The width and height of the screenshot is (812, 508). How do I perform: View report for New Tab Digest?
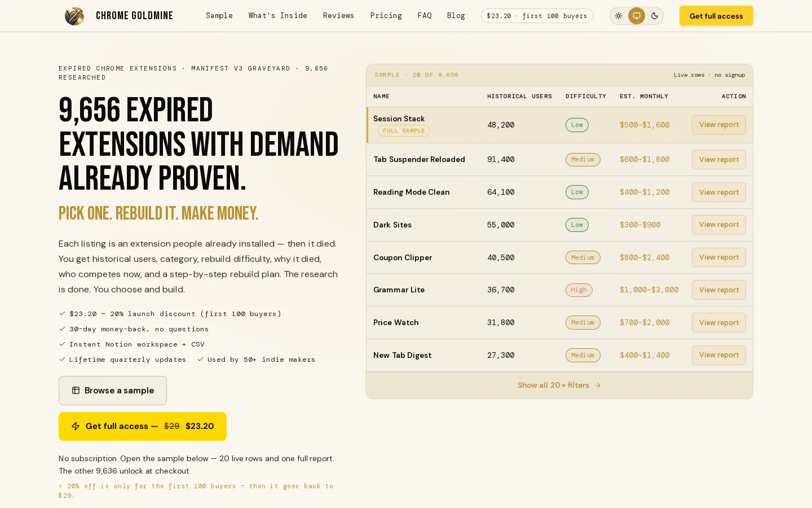(x=719, y=355)
